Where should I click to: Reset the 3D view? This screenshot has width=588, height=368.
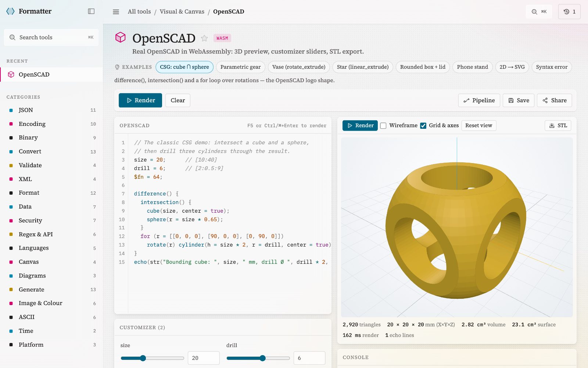point(479,125)
